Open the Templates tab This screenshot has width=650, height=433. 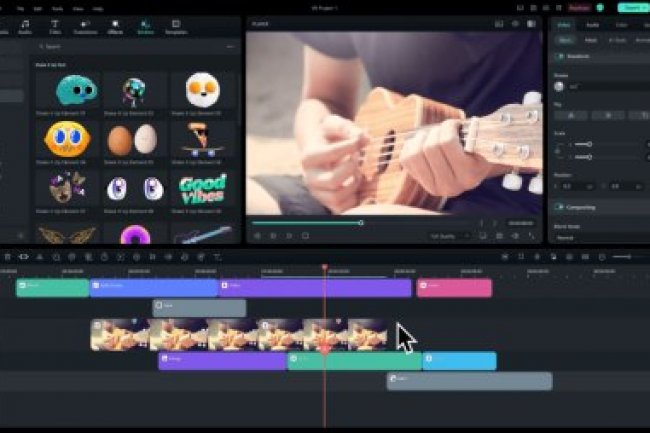pos(176,27)
